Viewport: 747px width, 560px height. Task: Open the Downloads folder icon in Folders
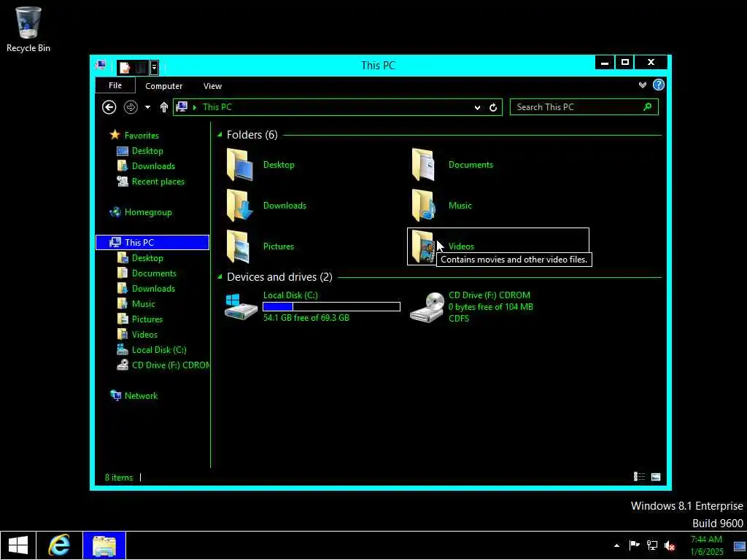239,206
